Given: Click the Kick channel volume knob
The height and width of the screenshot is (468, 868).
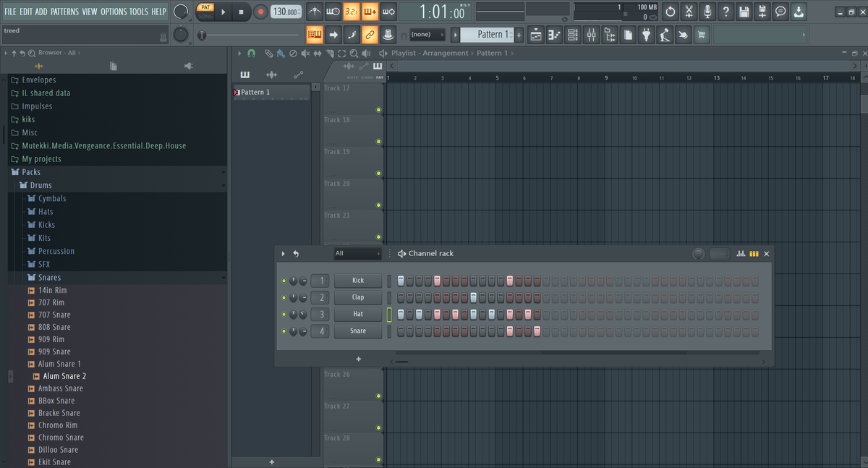Looking at the screenshot, I should 303,281.
